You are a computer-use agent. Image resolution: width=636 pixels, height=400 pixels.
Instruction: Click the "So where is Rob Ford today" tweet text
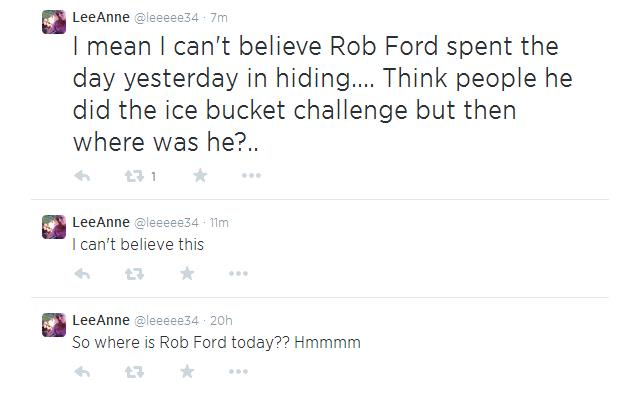coord(216,342)
